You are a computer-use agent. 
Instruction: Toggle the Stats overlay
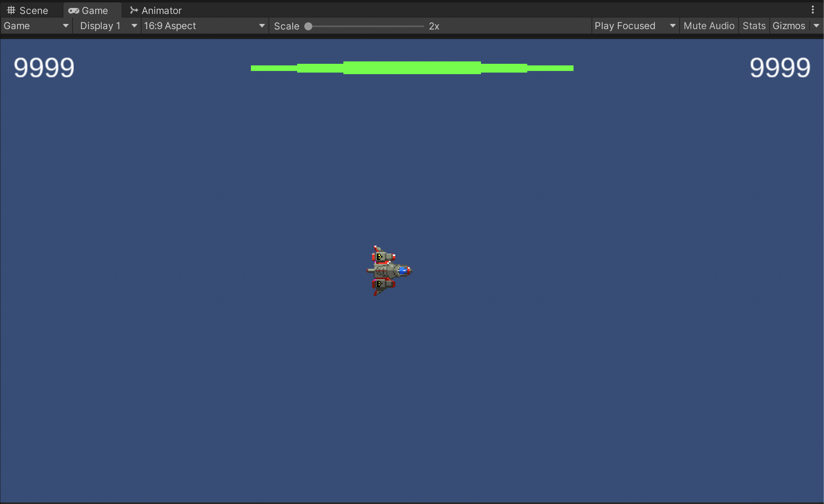(x=754, y=26)
